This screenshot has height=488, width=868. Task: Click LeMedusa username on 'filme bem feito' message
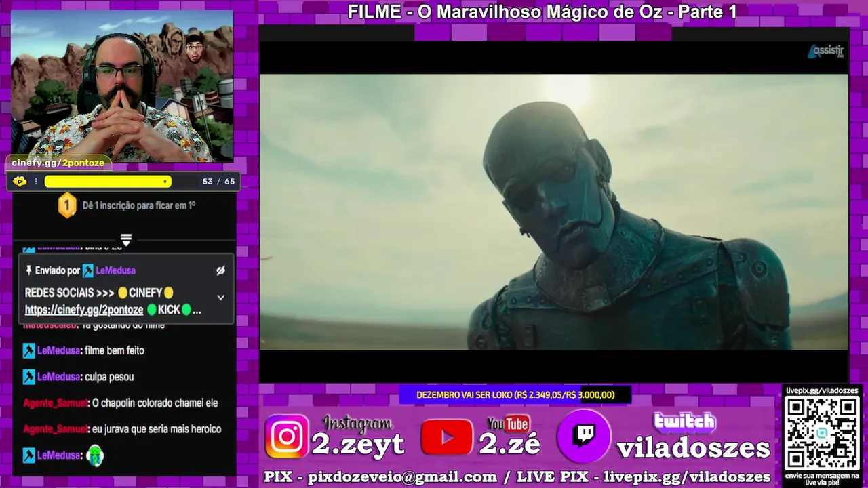coord(59,351)
